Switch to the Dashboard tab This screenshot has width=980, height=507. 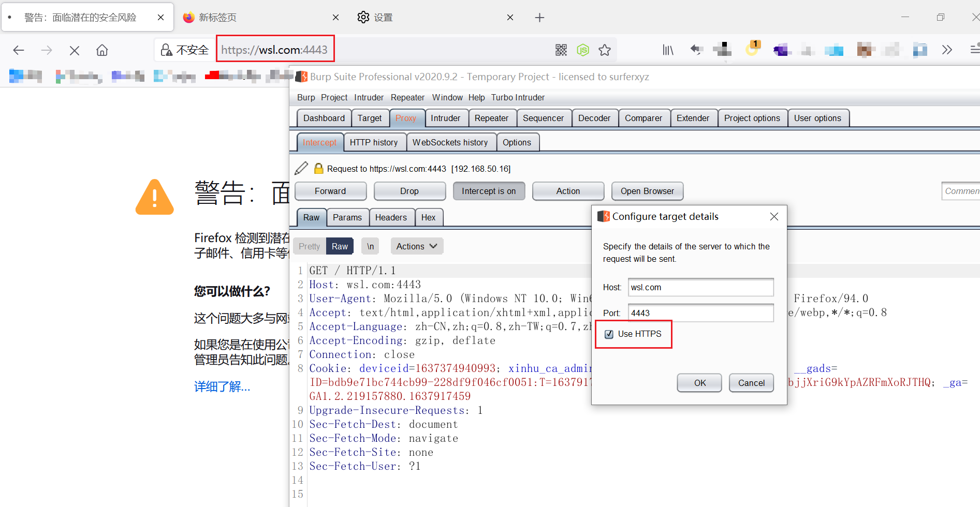coord(324,118)
